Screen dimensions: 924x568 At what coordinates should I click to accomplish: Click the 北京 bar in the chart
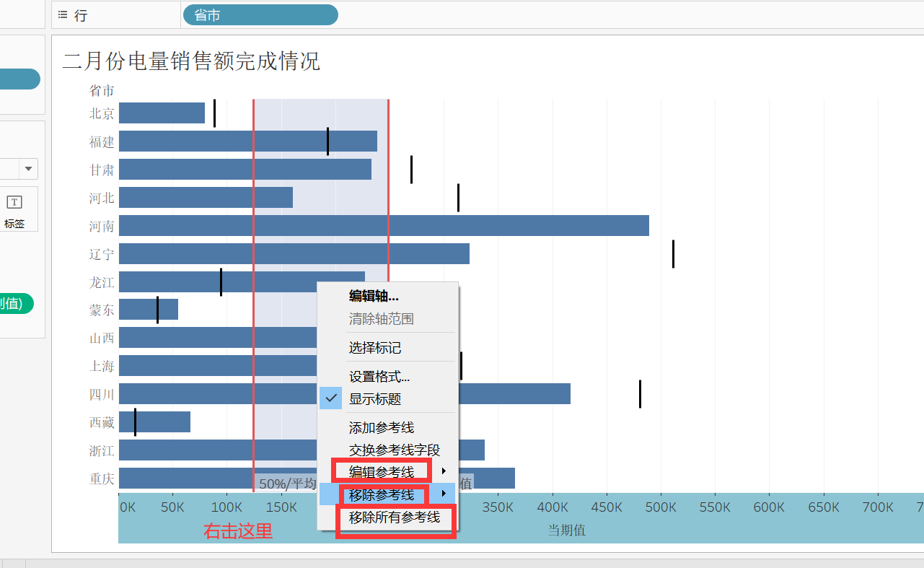pos(162,113)
